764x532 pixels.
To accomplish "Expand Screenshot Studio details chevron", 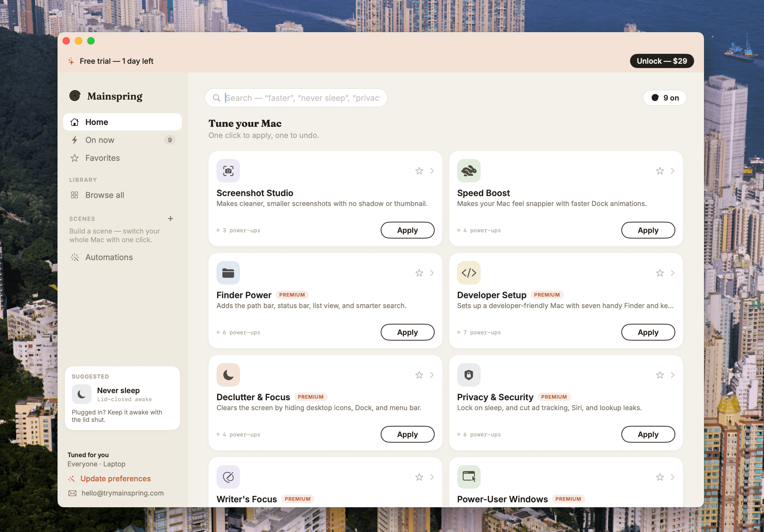I will point(432,171).
